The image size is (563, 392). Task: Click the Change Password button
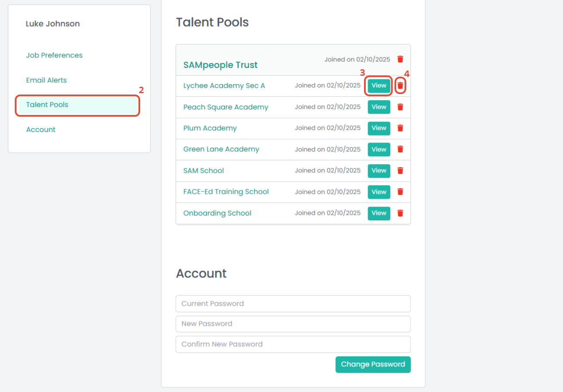[373, 365]
